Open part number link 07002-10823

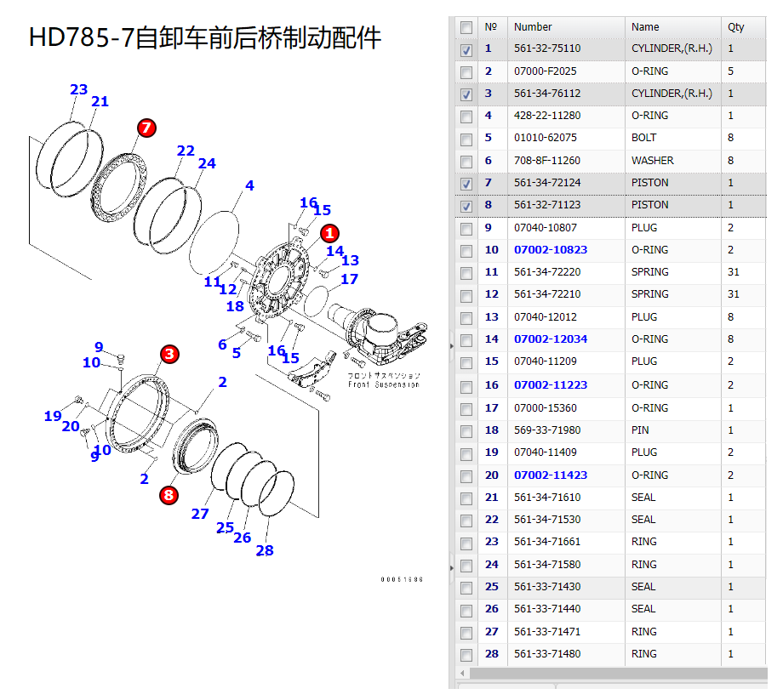[550, 250]
